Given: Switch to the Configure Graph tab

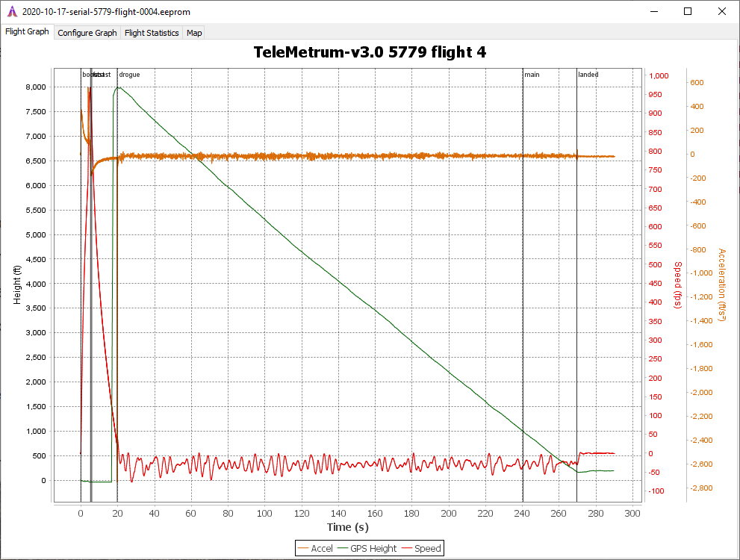Looking at the screenshot, I should [x=87, y=33].
